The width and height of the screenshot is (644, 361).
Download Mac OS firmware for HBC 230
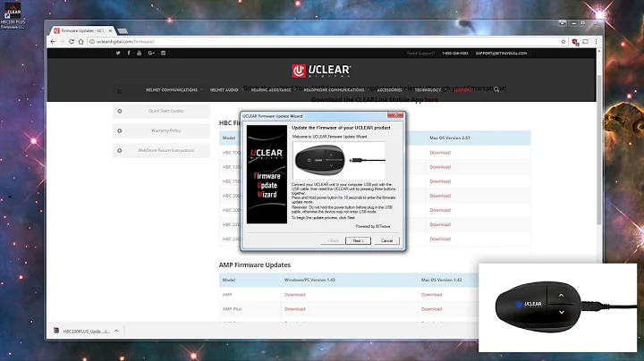(440, 239)
